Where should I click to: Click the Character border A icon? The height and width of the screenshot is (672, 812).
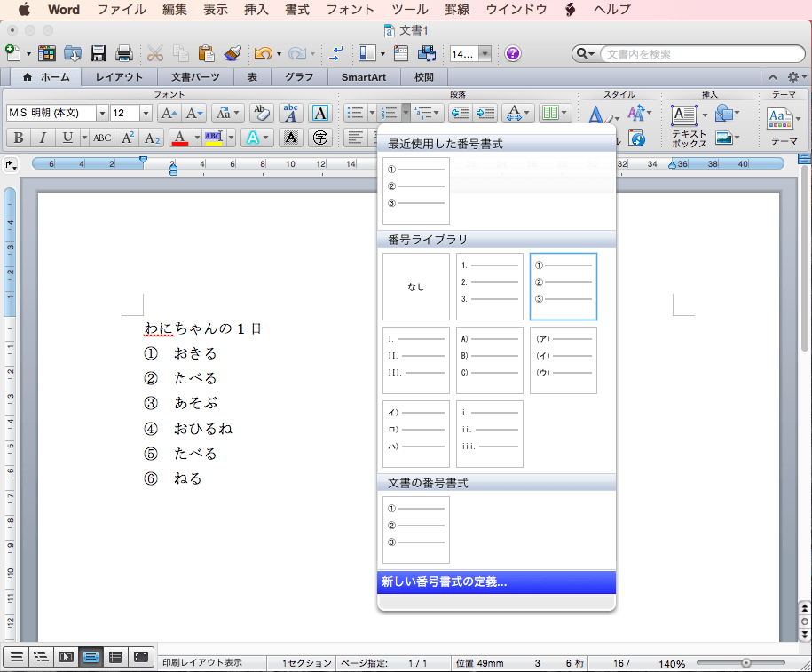pos(320,113)
